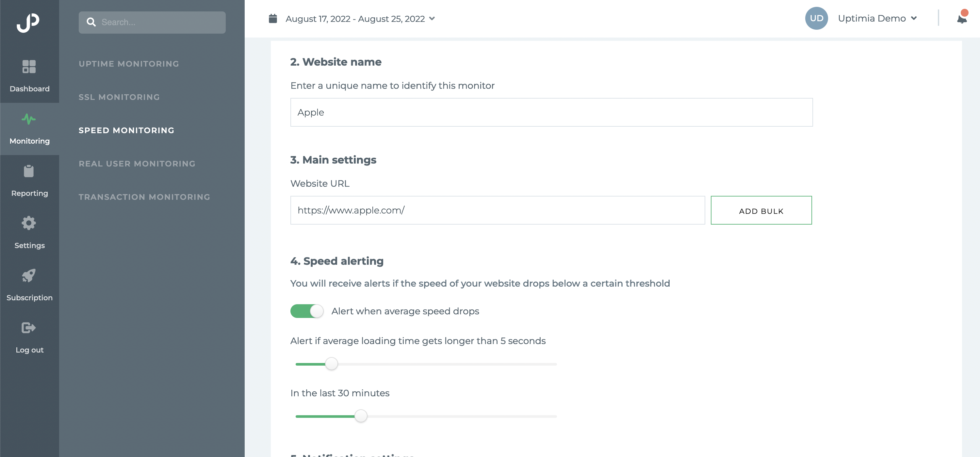Open Uptime Monitoring menu item
Viewport: 980px width, 457px height.
(x=129, y=64)
